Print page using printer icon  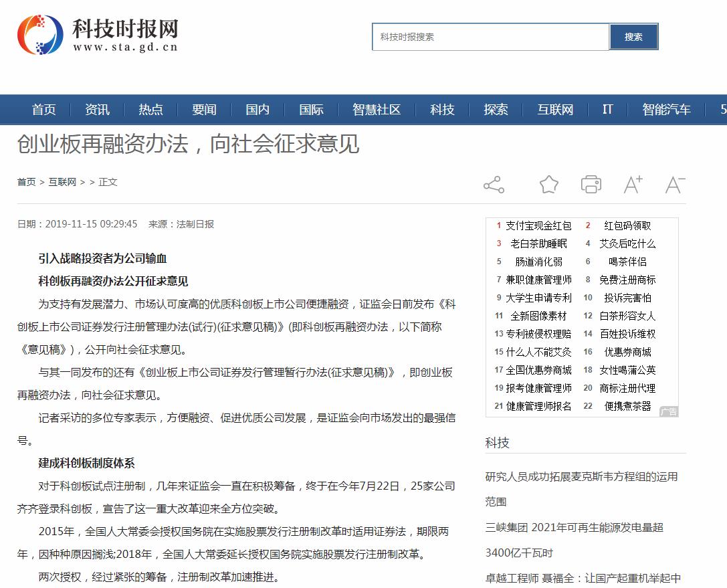[591, 184]
